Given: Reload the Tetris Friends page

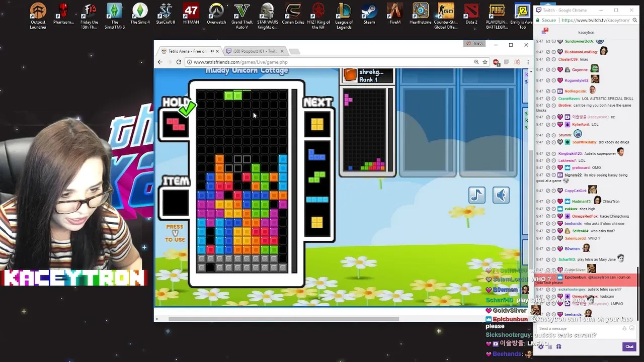Looking at the screenshot, I should 179,62.
